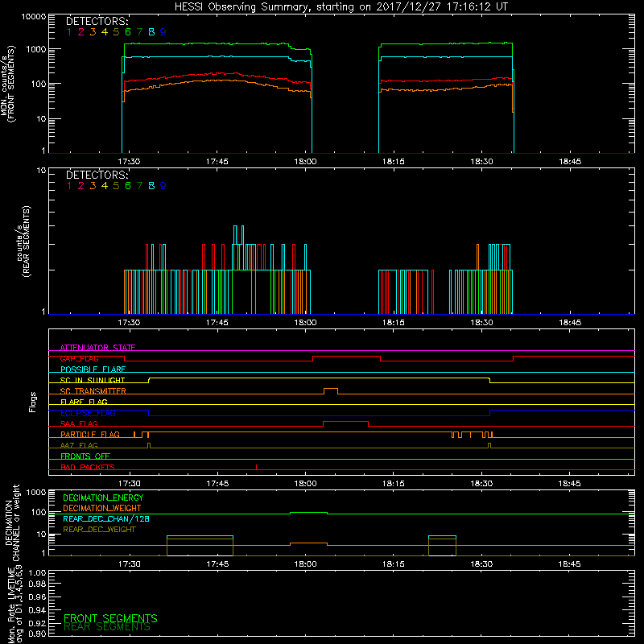Image resolution: width=644 pixels, height=644 pixels.
Task: Click the SC_TRANSMITTER flag label
Action: pos(93,391)
